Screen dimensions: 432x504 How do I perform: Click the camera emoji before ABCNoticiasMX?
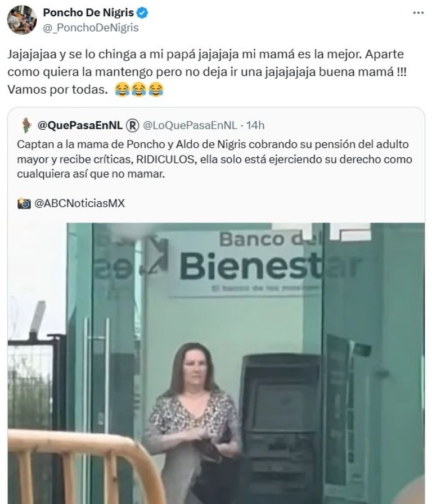point(24,203)
